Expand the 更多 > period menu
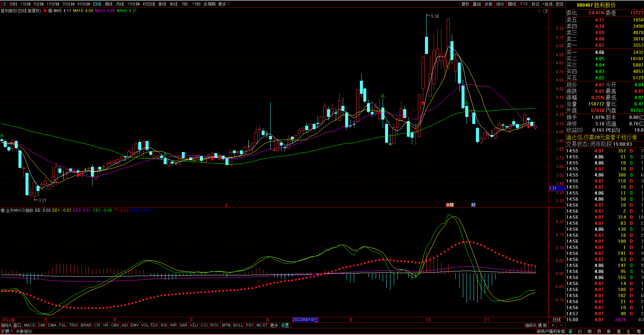644x335 pixels. click(x=224, y=4)
